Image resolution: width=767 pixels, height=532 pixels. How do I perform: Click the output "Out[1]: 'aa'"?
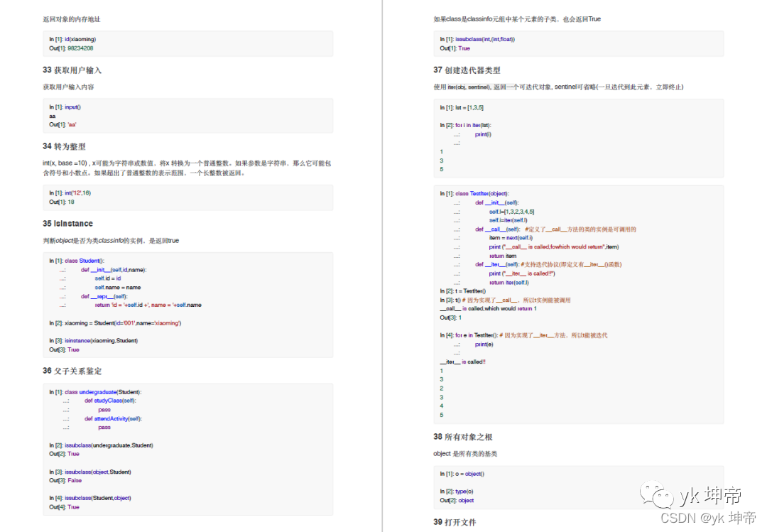[62, 125]
